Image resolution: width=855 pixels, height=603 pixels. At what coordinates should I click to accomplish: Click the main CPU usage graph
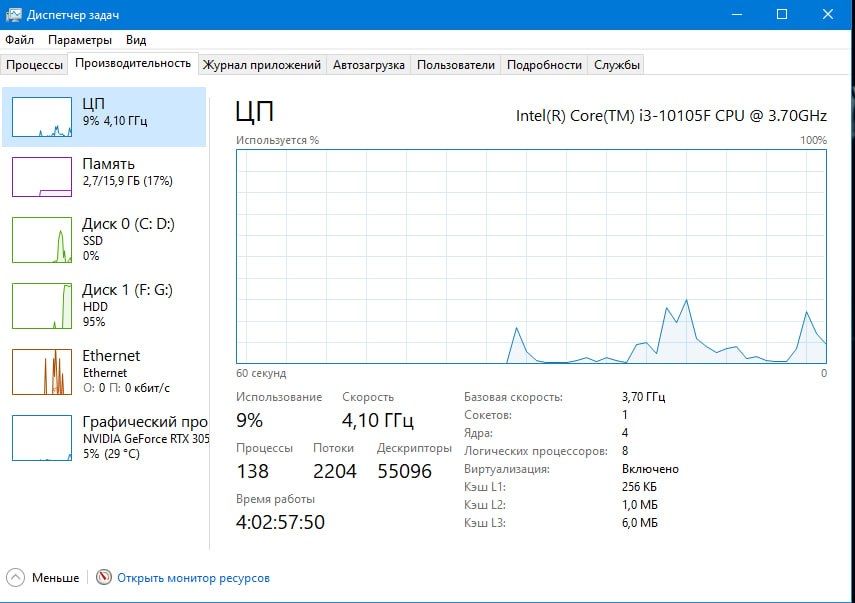tap(531, 256)
